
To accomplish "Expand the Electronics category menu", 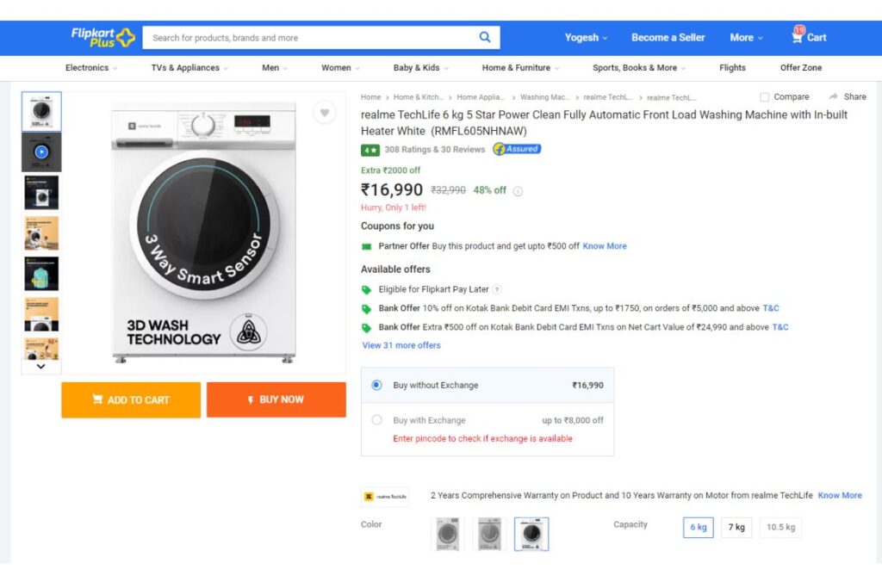I will (x=91, y=68).
